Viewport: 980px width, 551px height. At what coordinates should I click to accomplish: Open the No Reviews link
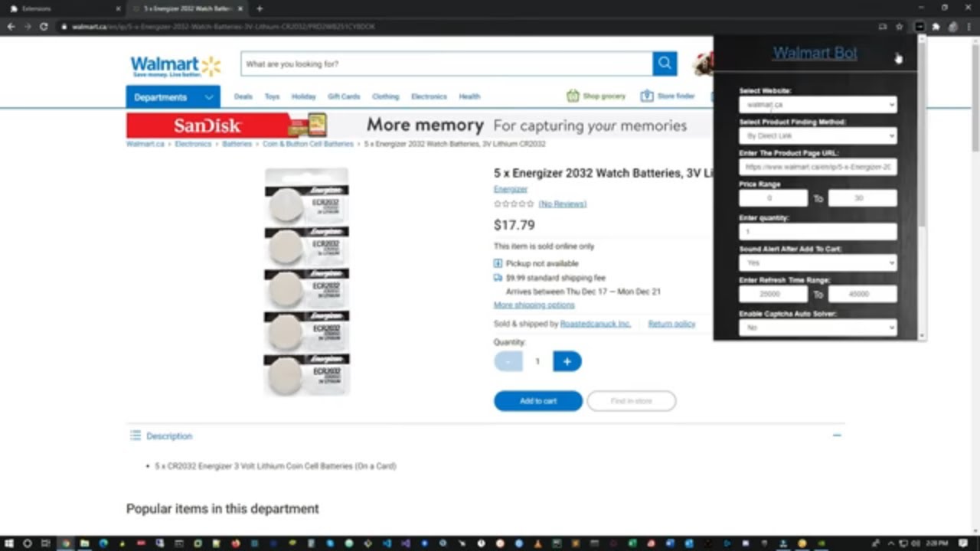pyautogui.click(x=562, y=204)
